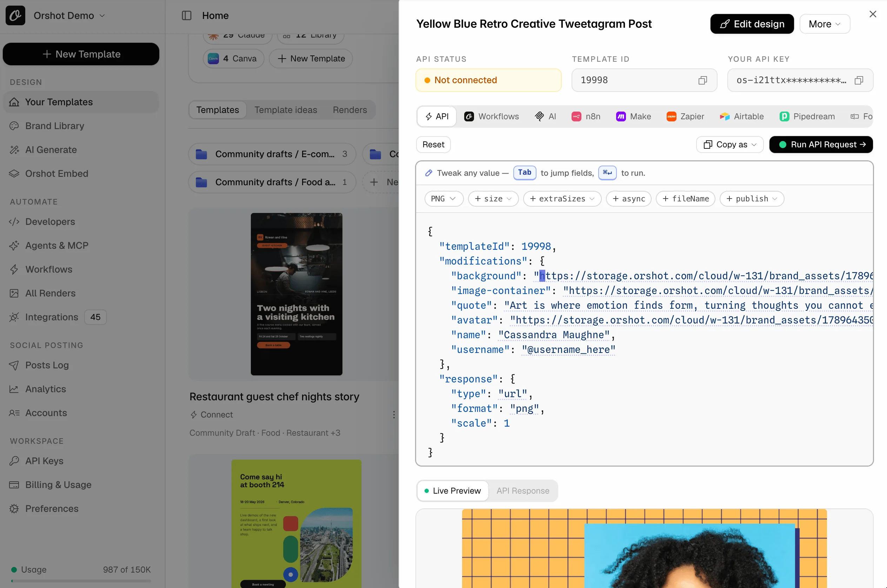The image size is (887, 588).
Task: Open Brand Library in sidebar
Action: [x=81, y=126]
